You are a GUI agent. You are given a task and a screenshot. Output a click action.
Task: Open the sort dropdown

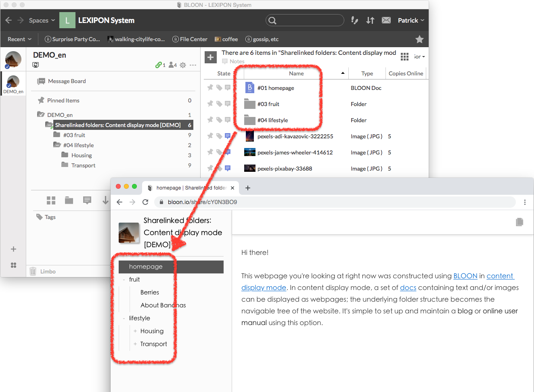pos(419,57)
